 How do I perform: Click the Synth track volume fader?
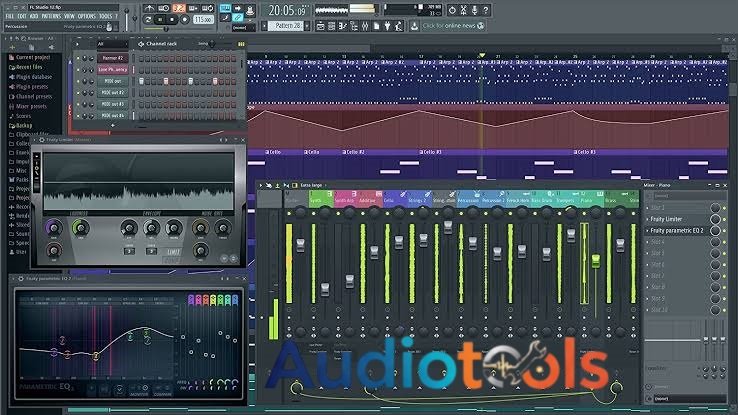tap(325, 289)
